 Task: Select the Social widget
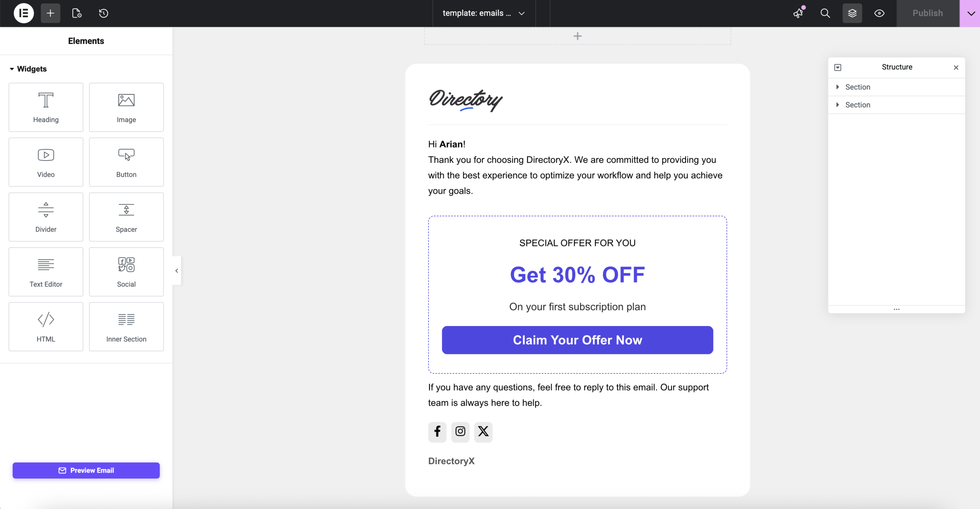[x=126, y=272]
